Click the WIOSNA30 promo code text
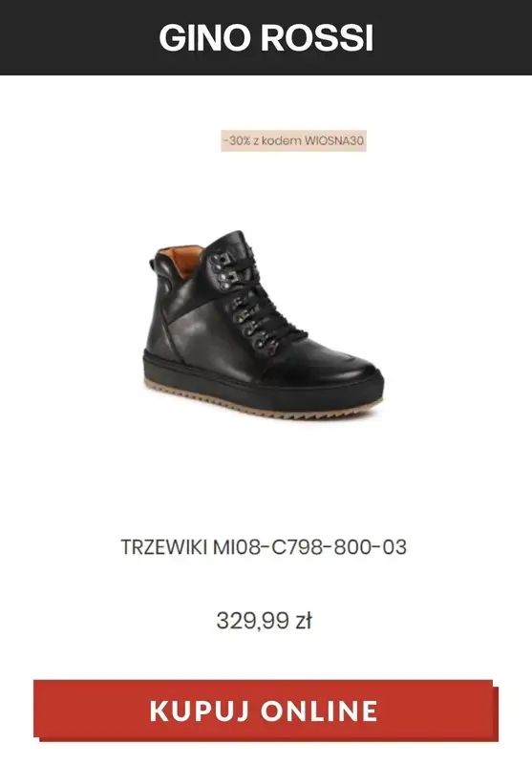Screen dimensions: 532x764 click(334, 140)
